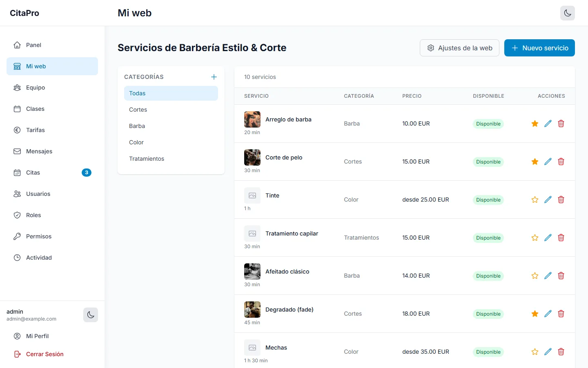Show only Barba category services

tap(171, 126)
